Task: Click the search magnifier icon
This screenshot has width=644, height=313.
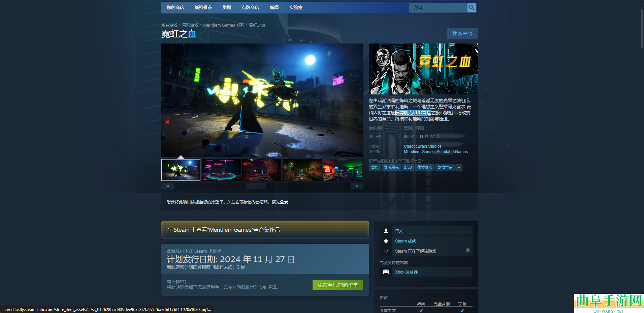Action: click(x=472, y=7)
